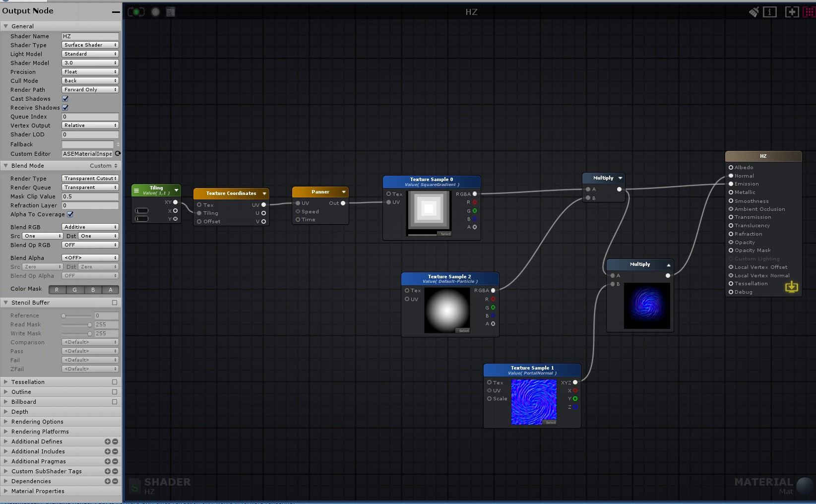Click the Custom Editor object picker circle
Viewport: 816px width, 504px height.
pos(118,153)
